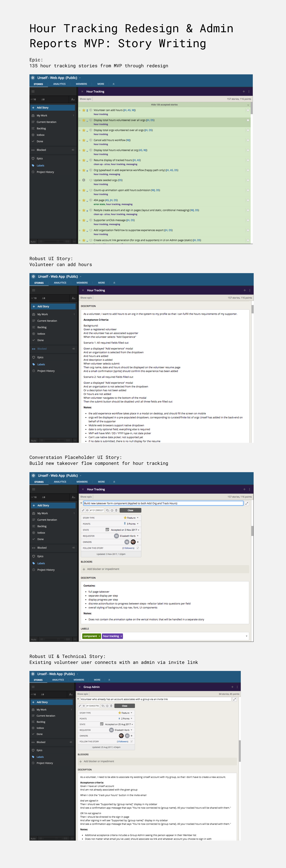This screenshot has height=868, width=286.
Task: Click the WJ owner avatar in the takeover story
Action: (x=127, y=542)
